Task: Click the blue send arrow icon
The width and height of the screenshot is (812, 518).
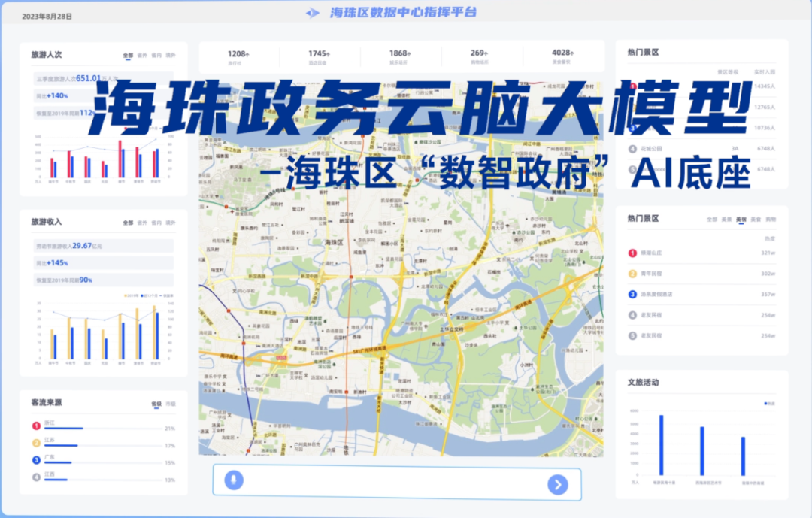Action: click(557, 485)
